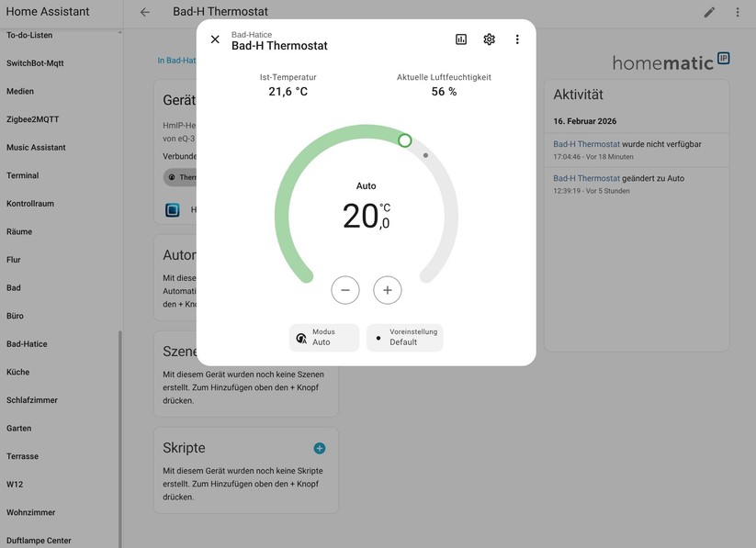Select Küche in sidebar
756x548 pixels.
click(x=17, y=372)
